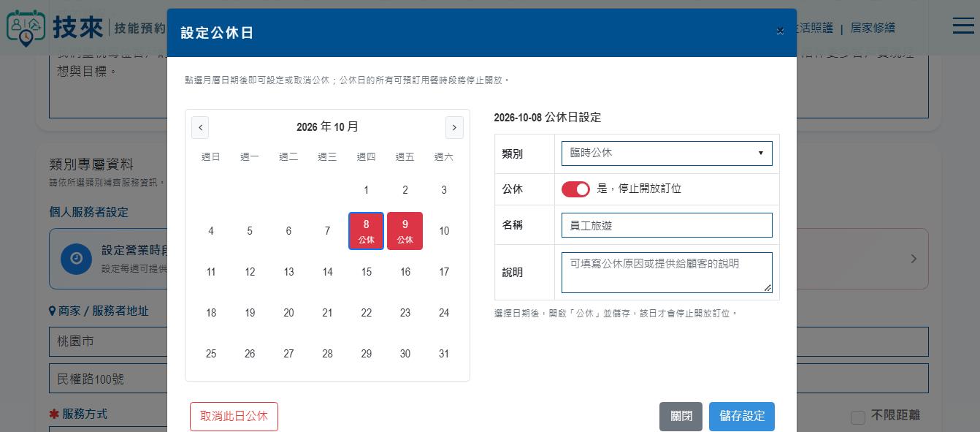Click the 2026 年 10 月 calendar title
Image resolution: width=980 pixels, height=432 pixels.
327,127
